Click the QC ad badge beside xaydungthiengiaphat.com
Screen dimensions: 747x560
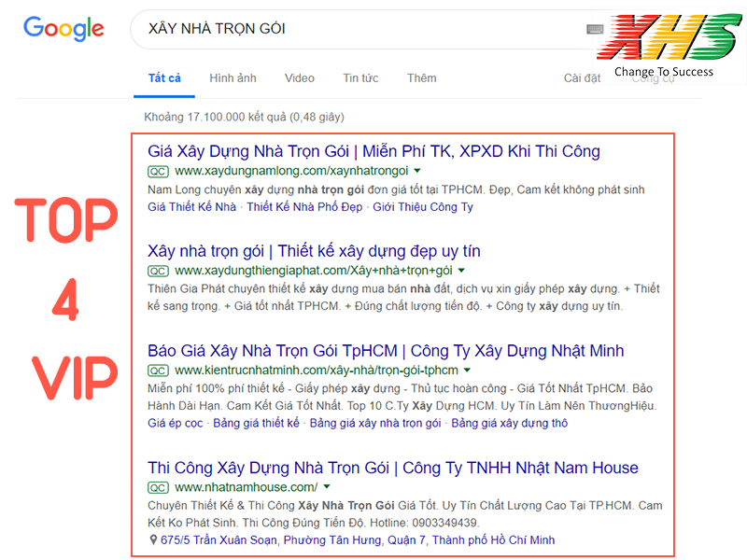pyautogui.click(x=158, y=271)
